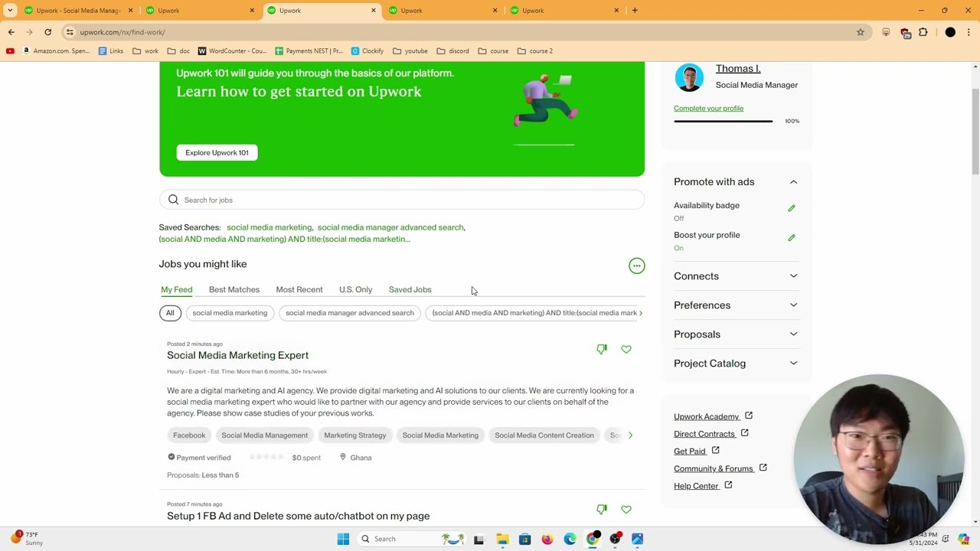Expand the Project Catalog section

pyautogui.click(x=793, y=364)
